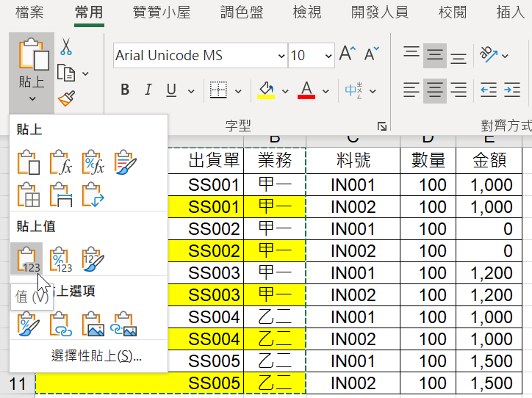Apply yellow fill color
Viewport: 532px width, 398px height.
[266, 90]
